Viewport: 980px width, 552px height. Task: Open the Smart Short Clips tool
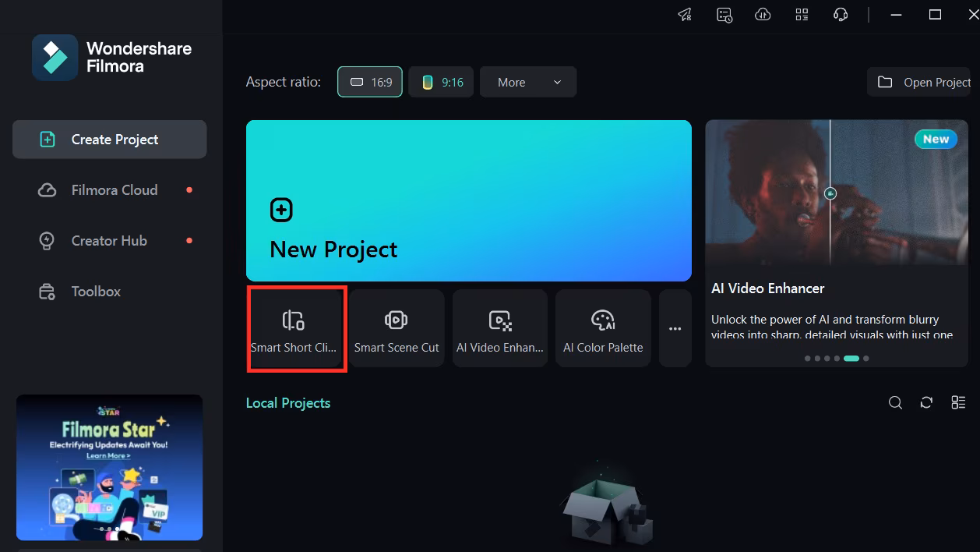(294, 328)
